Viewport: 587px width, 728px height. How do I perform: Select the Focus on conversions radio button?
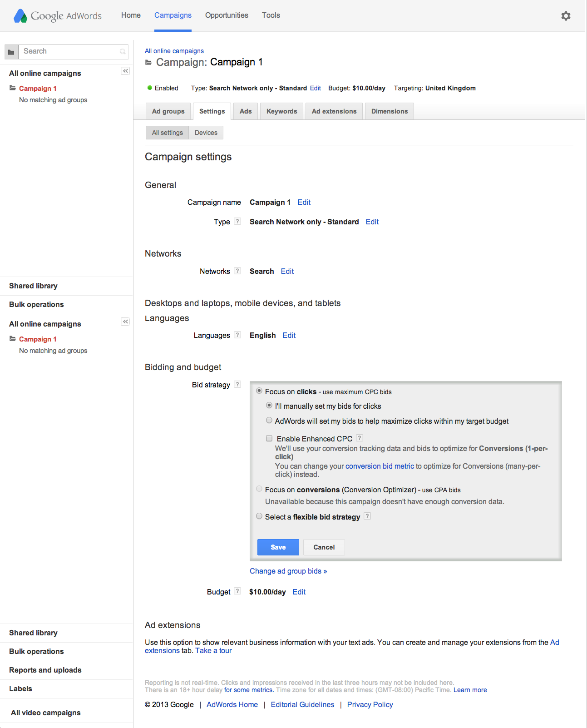259,489
